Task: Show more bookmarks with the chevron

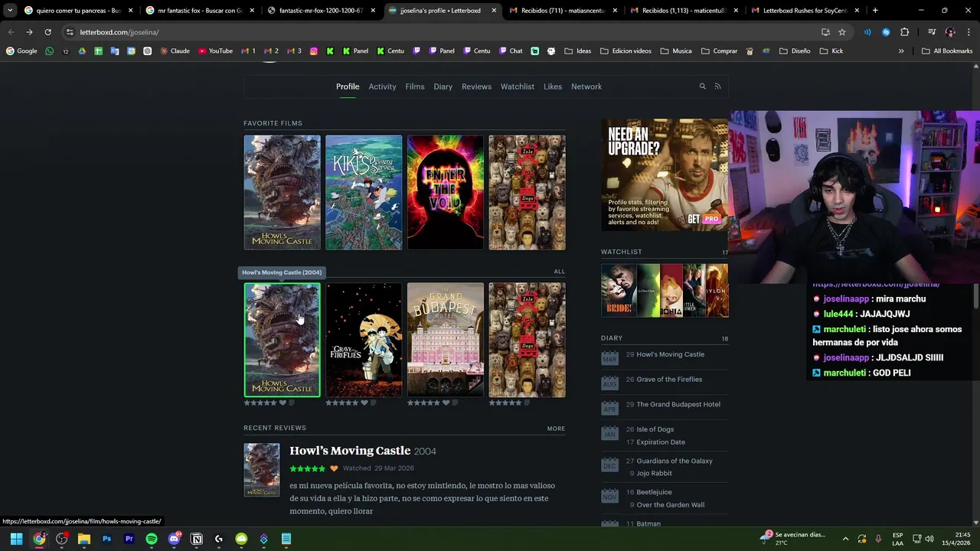Action: [901, 51]
